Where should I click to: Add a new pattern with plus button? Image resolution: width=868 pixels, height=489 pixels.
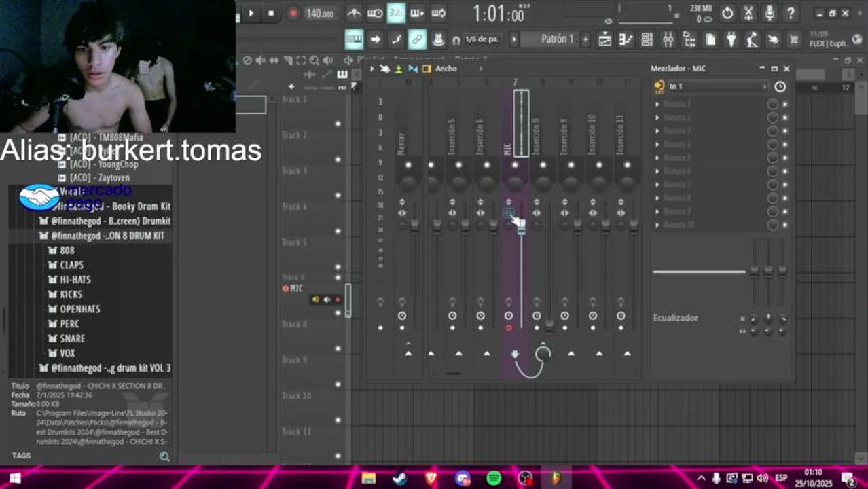585,39
